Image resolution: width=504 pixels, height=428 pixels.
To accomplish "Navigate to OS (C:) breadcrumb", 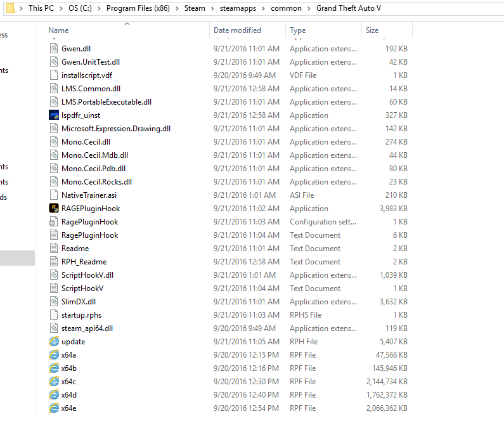I will coord(80,8).
